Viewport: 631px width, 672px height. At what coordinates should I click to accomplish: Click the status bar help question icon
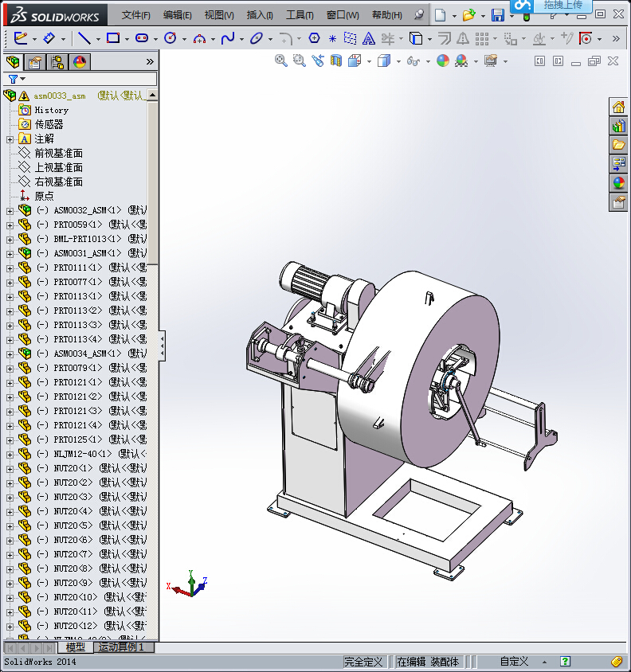(x=566, y=662)
